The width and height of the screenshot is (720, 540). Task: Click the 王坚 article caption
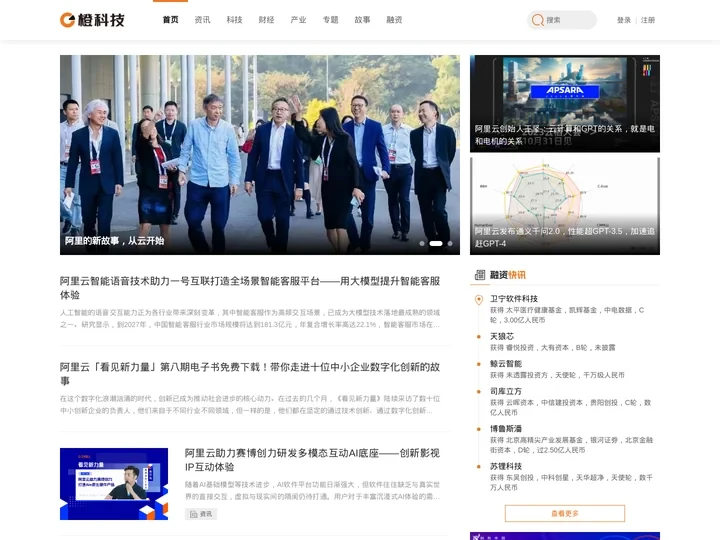click(x=565, y=135)
